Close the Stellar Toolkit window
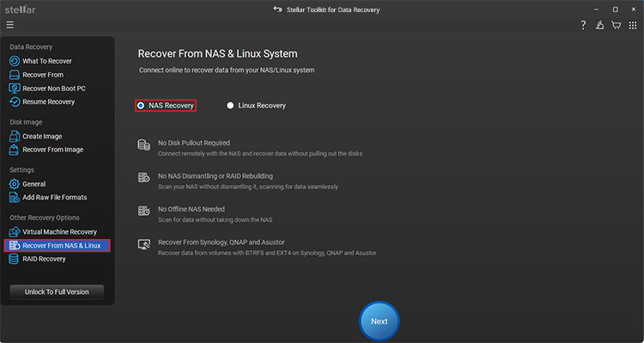Screen dimensions: 644x343 click(634, 9)
